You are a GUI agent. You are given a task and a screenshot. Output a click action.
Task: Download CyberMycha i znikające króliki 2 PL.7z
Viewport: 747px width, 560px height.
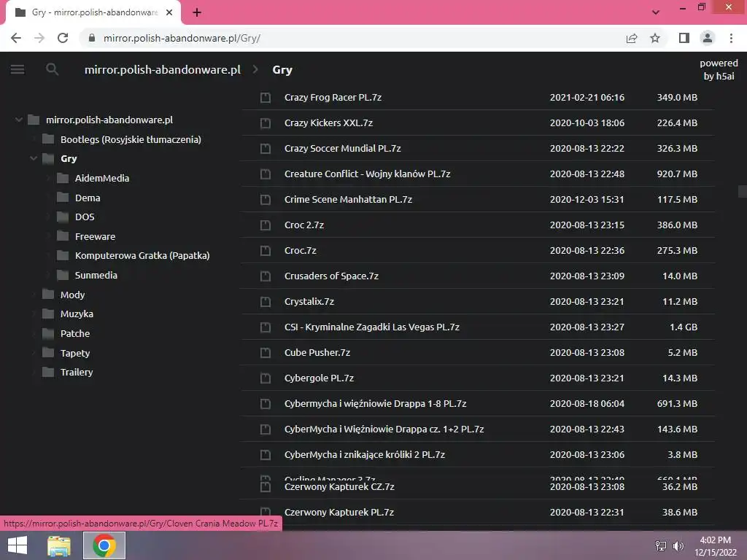tap(365, 455)
